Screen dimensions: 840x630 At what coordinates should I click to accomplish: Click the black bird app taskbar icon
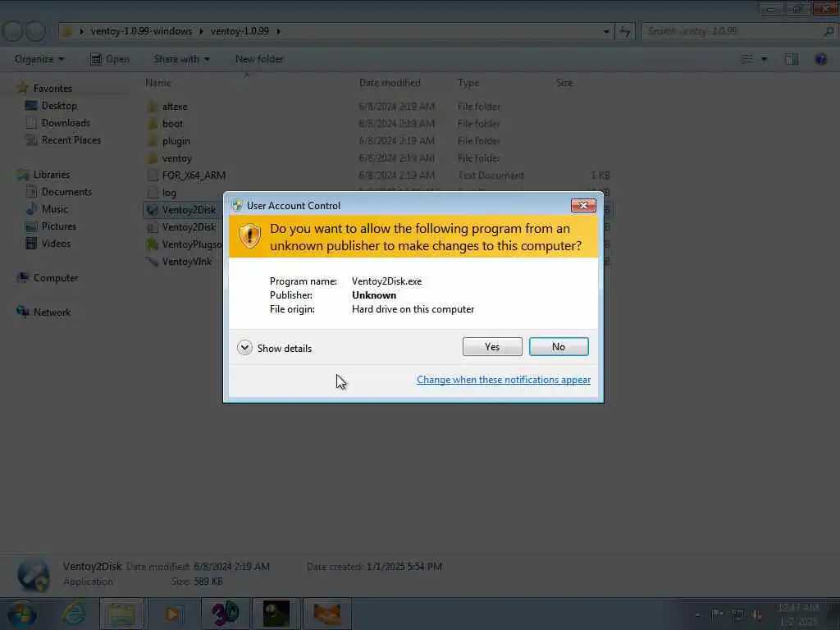(276, 614)
